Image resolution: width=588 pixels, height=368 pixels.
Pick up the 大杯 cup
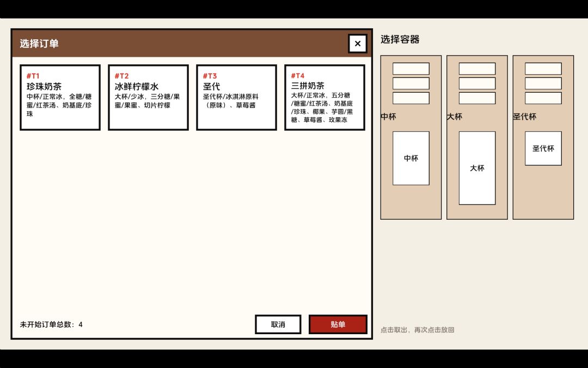[x=477, y=168]
